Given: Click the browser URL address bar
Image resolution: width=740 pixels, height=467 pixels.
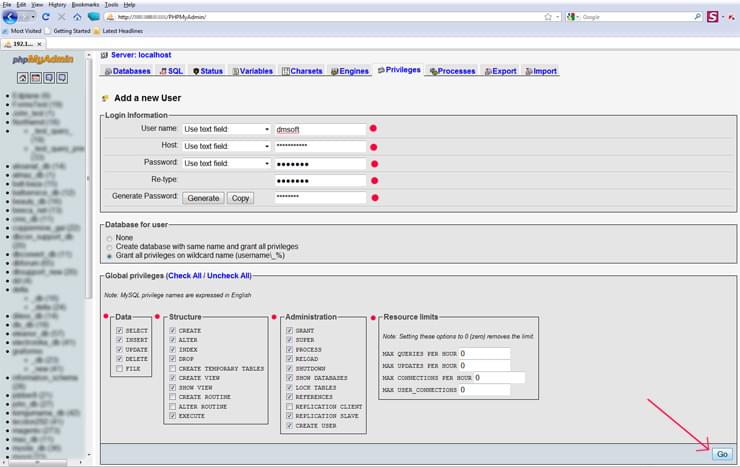Looking at the screenshot, I should point(326,17).
